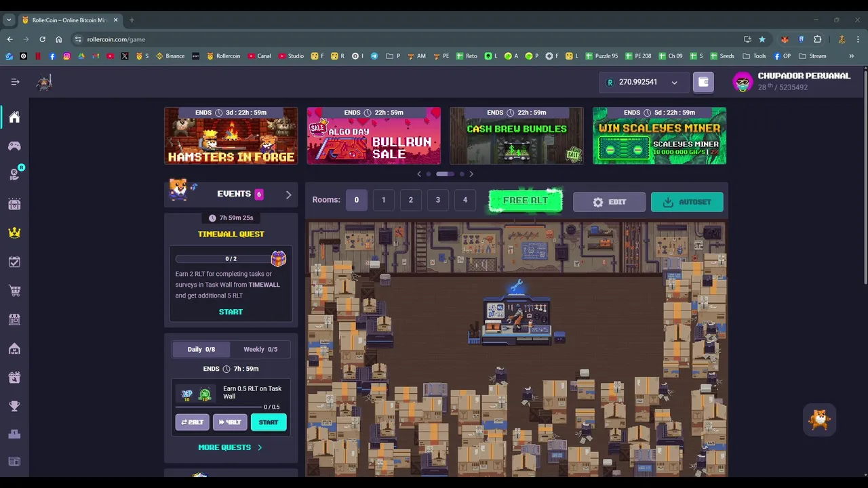Open the Studio YouTube bookmark
This screenshot has height=488, width=868.
pyautogui.click(x=291, y=56)
